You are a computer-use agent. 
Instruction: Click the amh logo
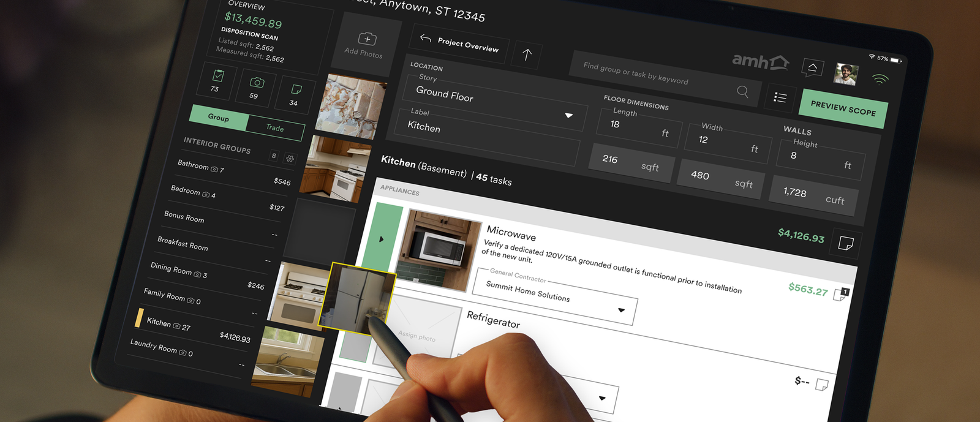[761, 61]
